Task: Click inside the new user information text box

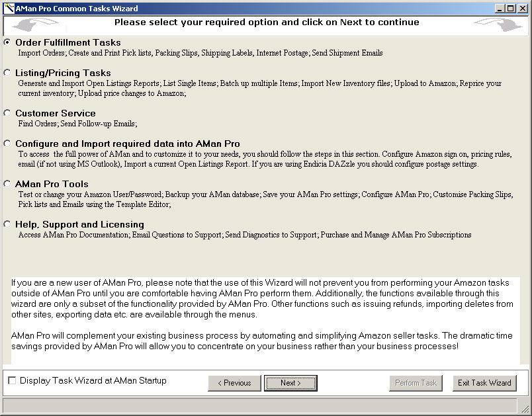Action: 265,317
